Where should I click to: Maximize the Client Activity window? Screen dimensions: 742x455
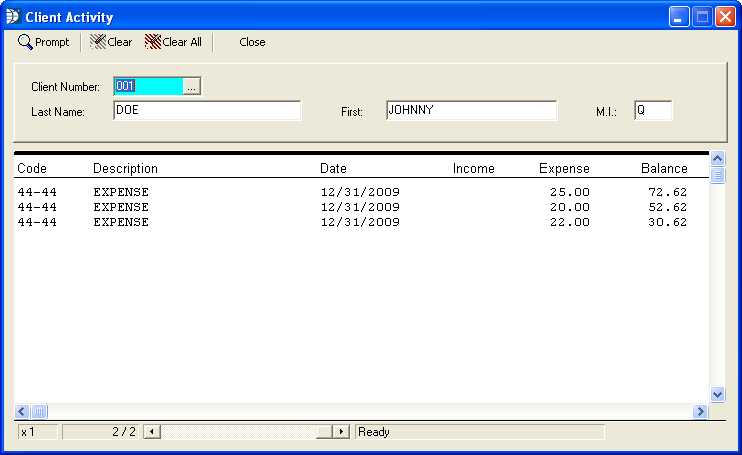coord(703,17)
